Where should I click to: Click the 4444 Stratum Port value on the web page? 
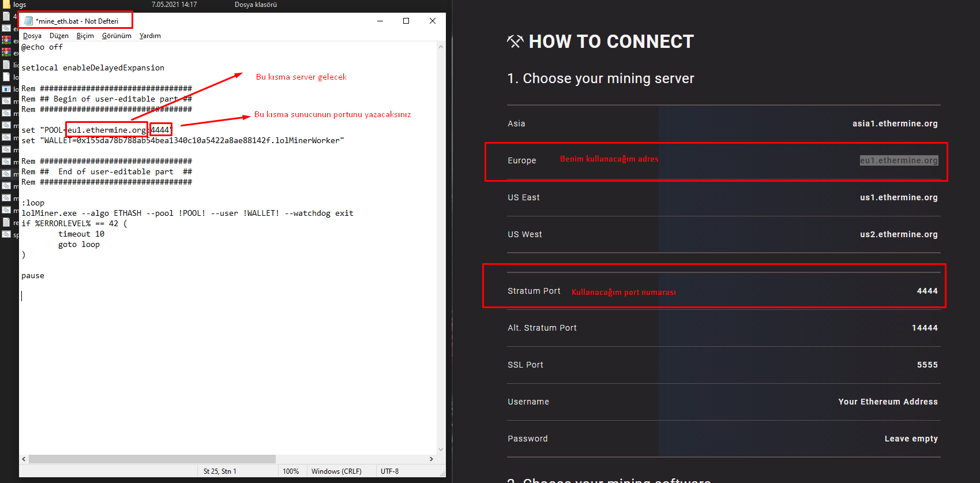pos(928,291)
